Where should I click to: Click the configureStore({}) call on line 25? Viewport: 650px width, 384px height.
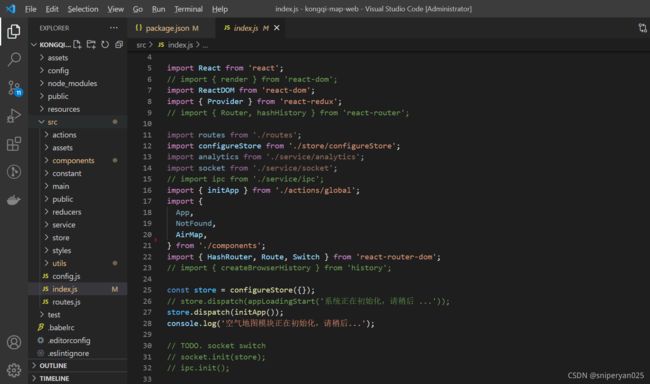[272, 290]
